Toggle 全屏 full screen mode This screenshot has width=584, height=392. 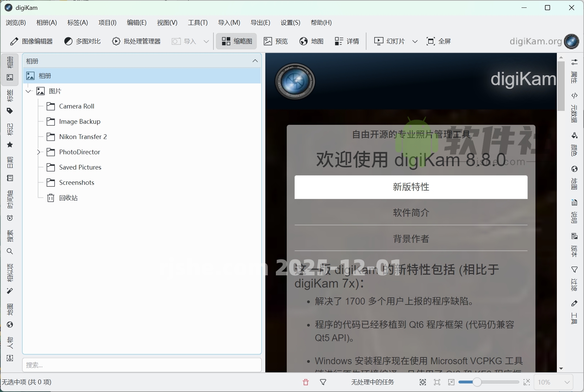tap(438, 41)
